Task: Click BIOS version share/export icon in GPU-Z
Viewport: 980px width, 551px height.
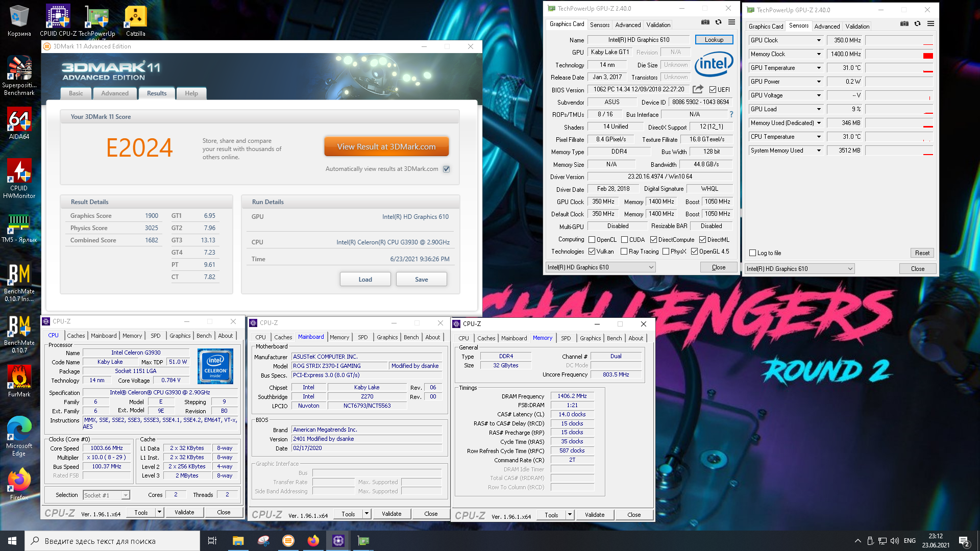Action: [x=698, y=89]
